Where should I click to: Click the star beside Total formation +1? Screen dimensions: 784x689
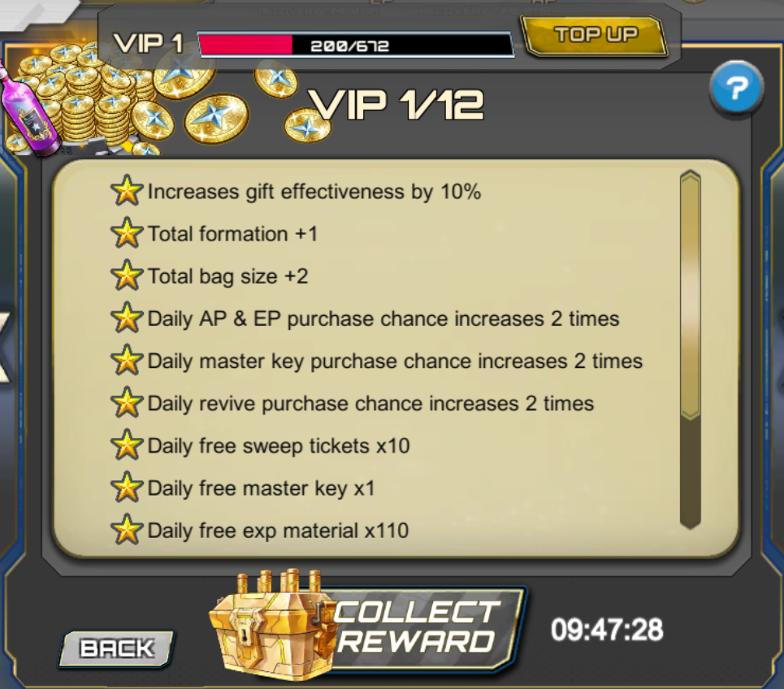127,233
